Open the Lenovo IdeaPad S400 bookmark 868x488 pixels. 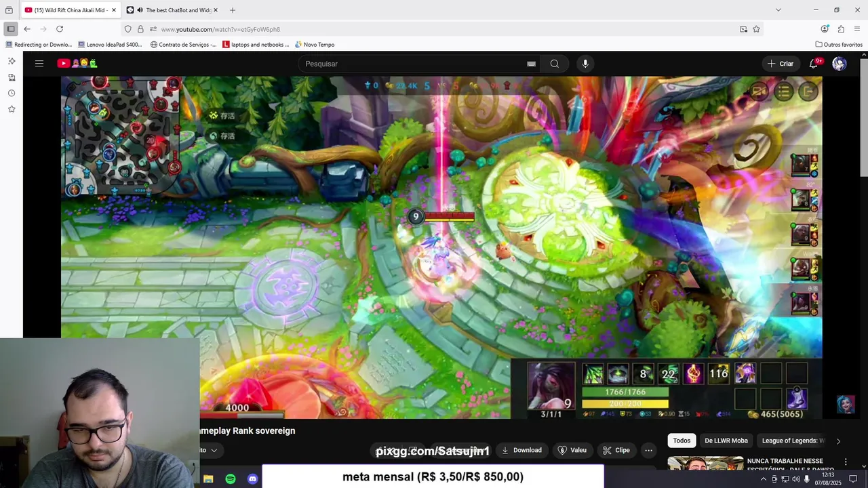(x=110, y=45)
